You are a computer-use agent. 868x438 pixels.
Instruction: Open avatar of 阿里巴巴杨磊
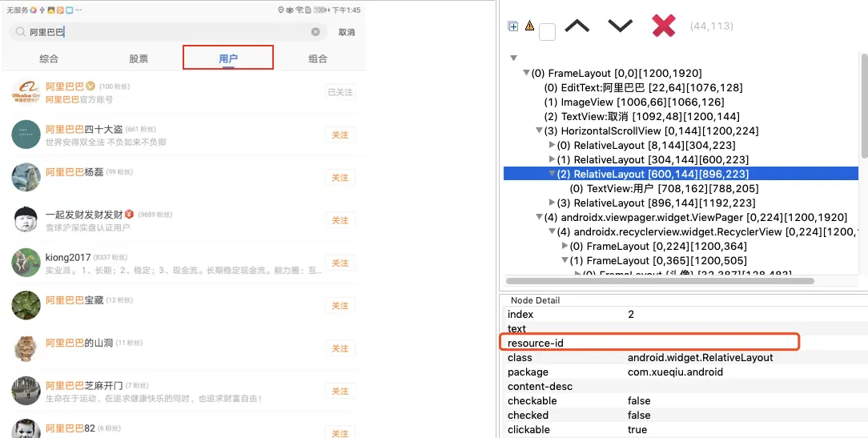click(26, 177)
